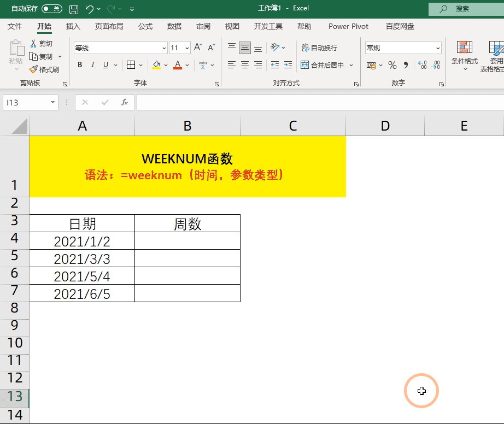Switch to the 开发工具 tab

point(268,26)
